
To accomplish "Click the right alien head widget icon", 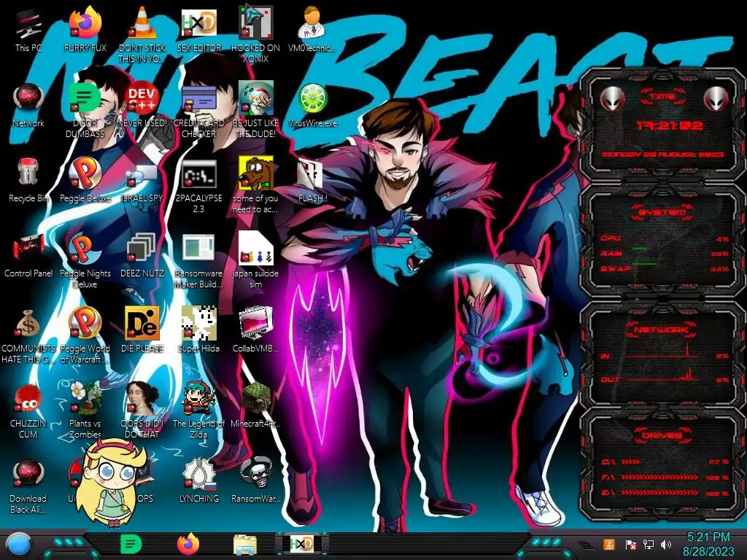I will tap(716, 99).
